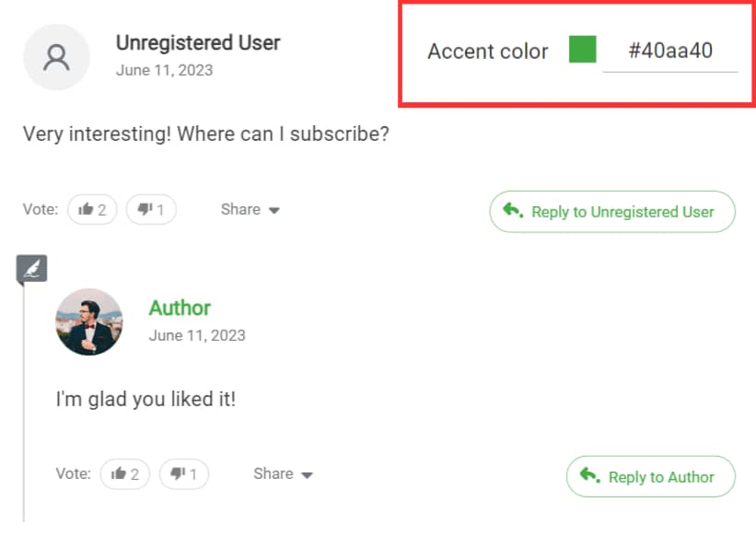This screenshot has width=756, height=537.
Task: Downvote the Unregistered User comment
Action: [x=151, y=210]
